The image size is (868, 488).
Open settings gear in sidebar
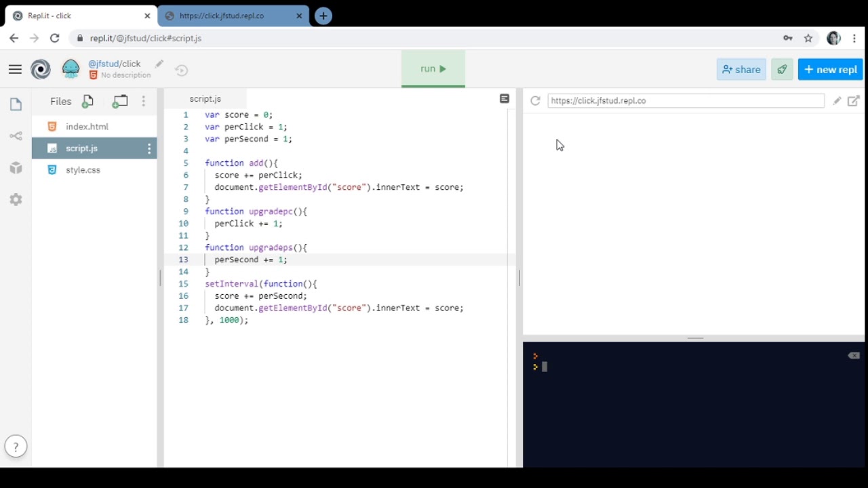coord(16,200)
